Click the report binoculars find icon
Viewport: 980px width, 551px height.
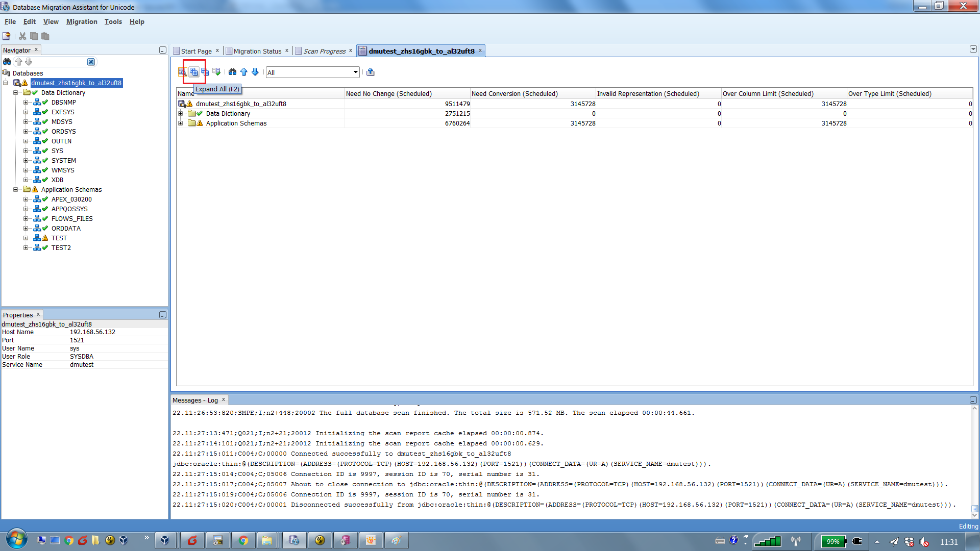233,72
